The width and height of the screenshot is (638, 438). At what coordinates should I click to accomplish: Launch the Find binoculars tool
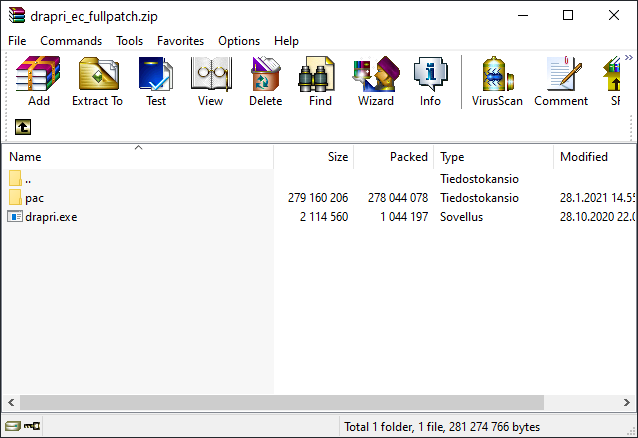coord(320,81)
